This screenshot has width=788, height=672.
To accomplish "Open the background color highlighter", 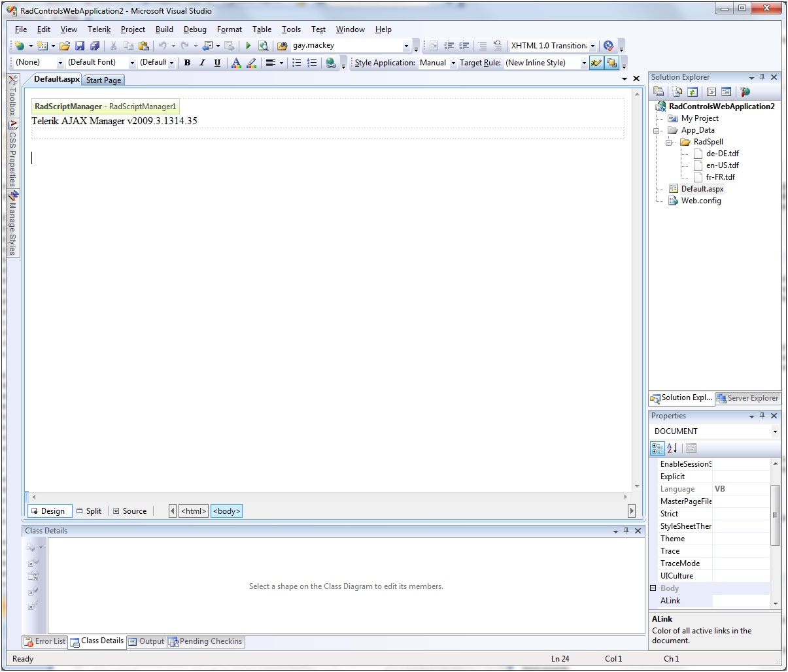I will 252,63.
